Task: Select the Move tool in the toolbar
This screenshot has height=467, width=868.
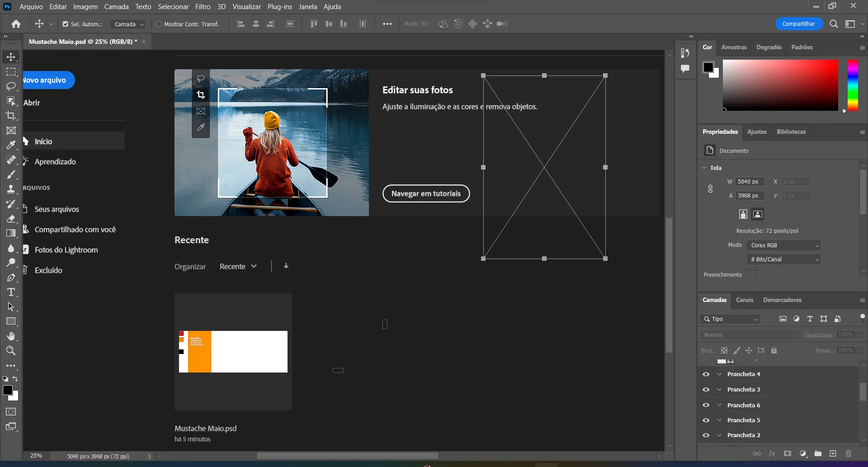Action: click(11, 57)
